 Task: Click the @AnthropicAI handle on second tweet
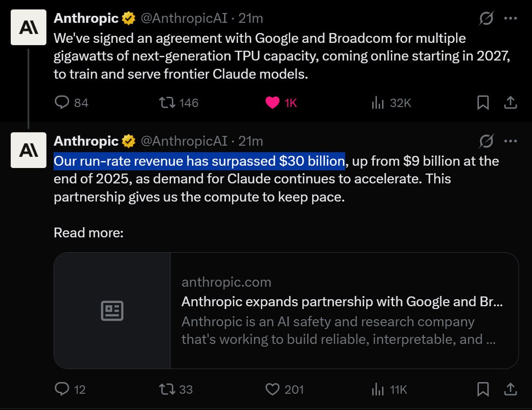[x=184, y=141]
